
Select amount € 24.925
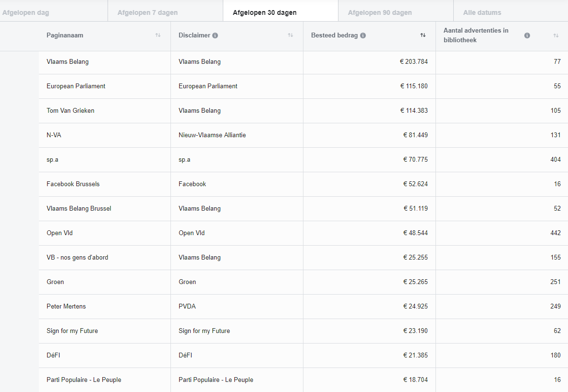(415, 306)
